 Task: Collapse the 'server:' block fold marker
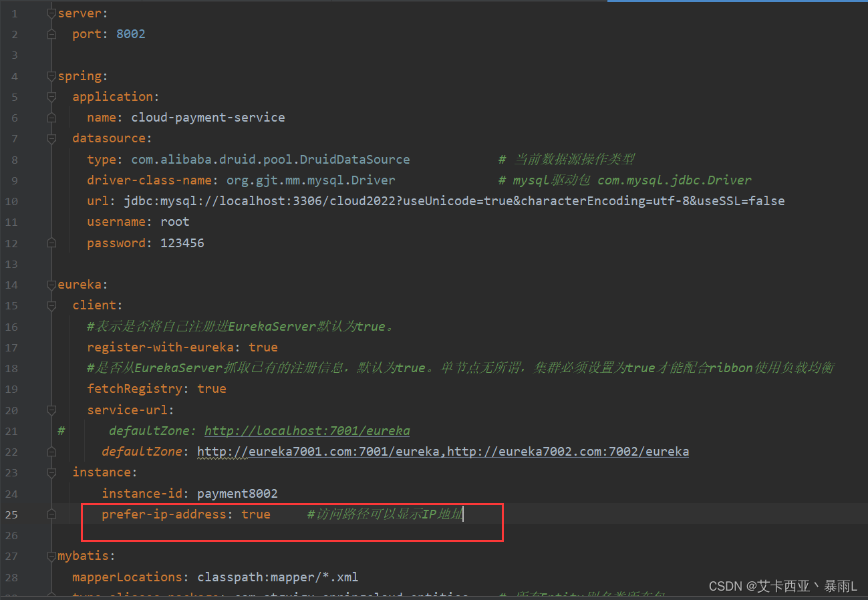(52, 13)
